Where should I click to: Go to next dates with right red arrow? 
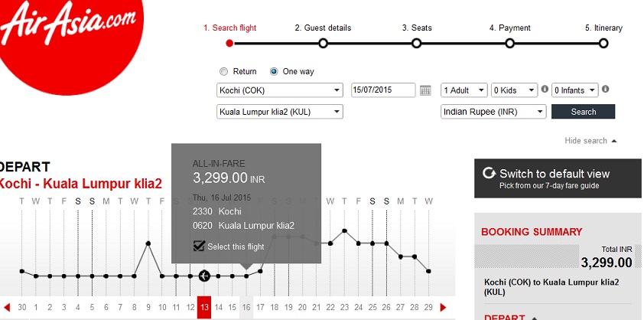pyautogui.click(x=443, y=307)
